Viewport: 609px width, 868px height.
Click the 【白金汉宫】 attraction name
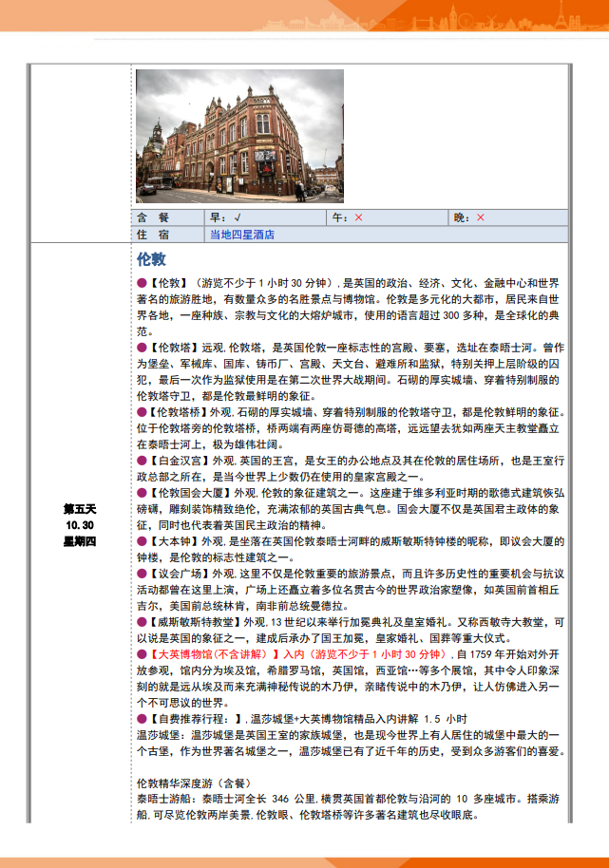point(180,461)
